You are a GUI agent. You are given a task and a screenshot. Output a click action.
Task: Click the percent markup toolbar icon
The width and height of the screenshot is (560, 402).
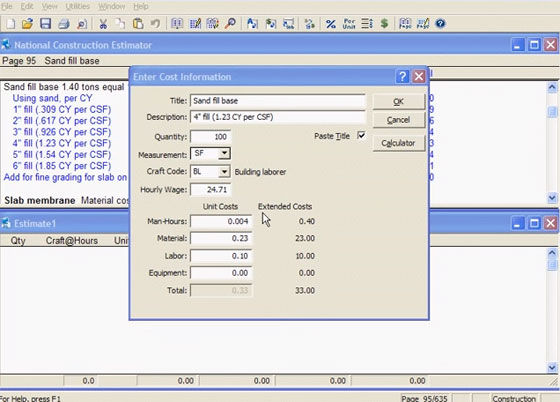(x=331, y=24)
